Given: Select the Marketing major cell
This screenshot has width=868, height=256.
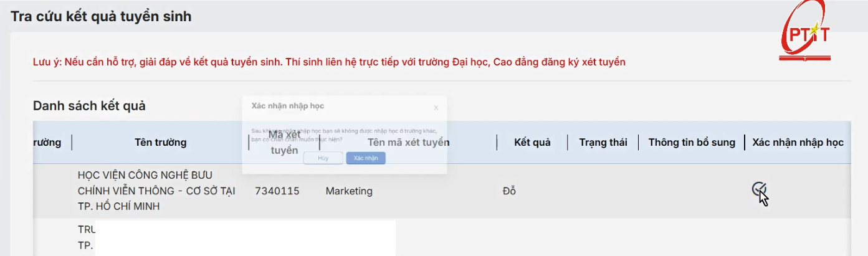Looking at the screenshot, I should (x=349, y=191).
